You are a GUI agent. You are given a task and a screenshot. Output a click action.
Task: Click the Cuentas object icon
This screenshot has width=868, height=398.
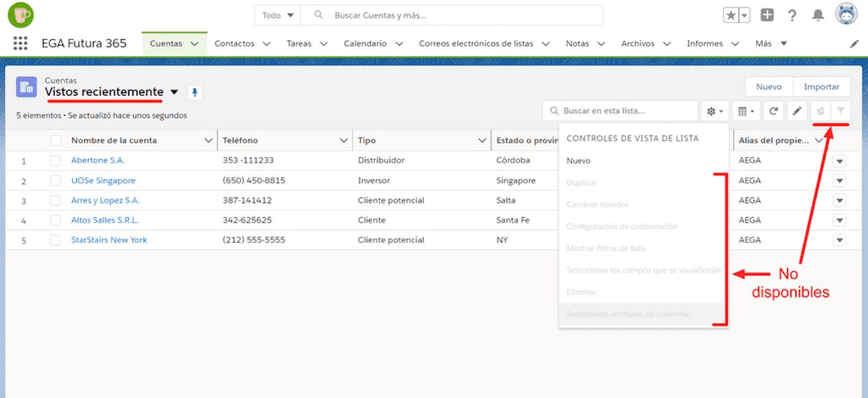pyautogui.click(x=27, y=87)
